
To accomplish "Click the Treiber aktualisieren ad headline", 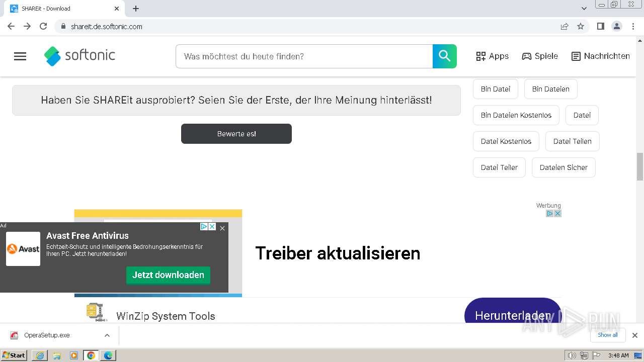I will (338, 253).
